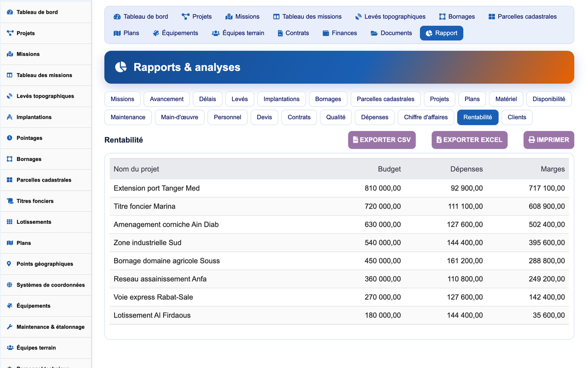Click the Marges column header
This screenshot has height=368, width=588.
pyautogui.click(x=553, y=169)
